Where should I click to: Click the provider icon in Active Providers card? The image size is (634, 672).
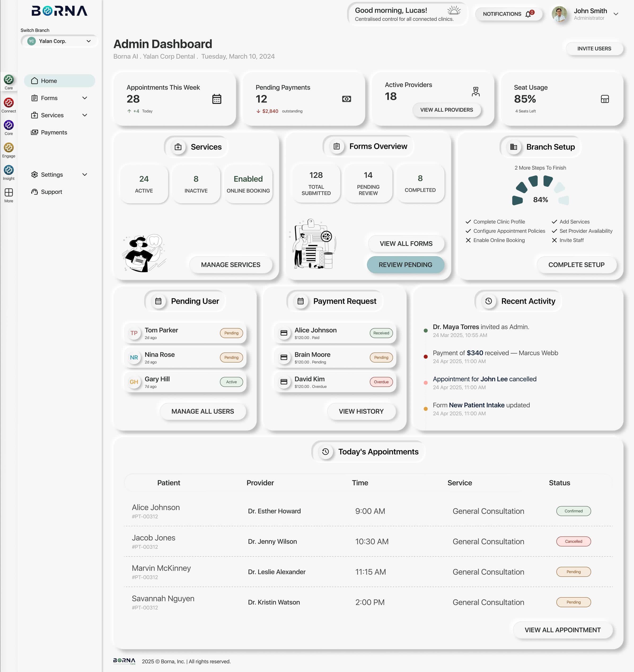click(x=475, y=92)
